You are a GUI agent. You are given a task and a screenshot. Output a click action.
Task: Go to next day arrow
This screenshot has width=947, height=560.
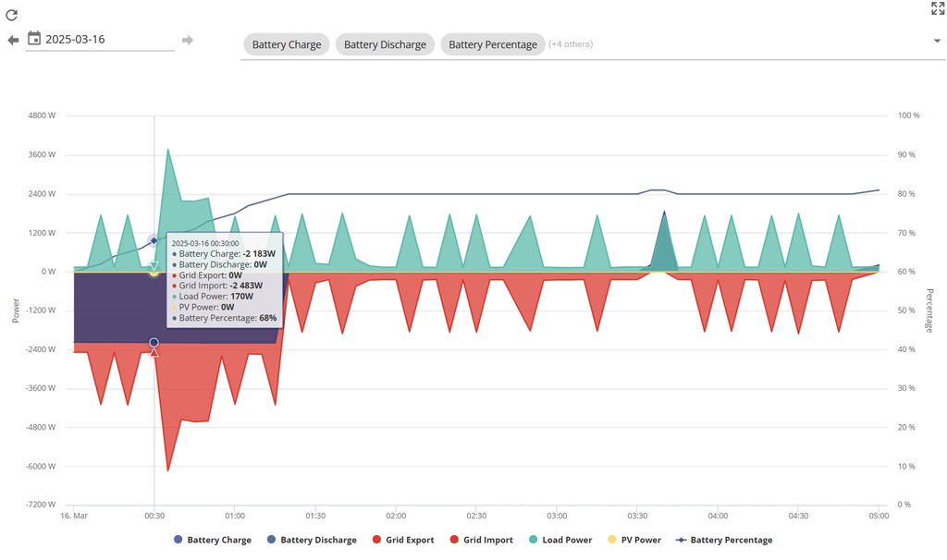[188, 40]
